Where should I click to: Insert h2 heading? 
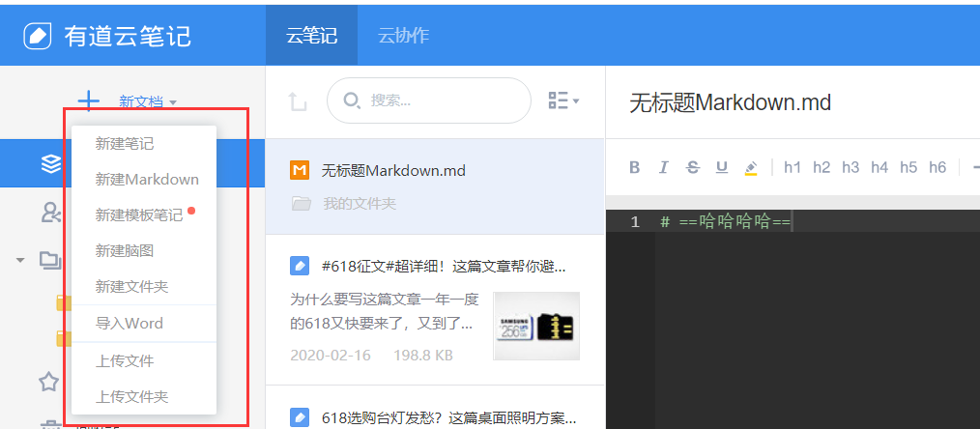821,167
